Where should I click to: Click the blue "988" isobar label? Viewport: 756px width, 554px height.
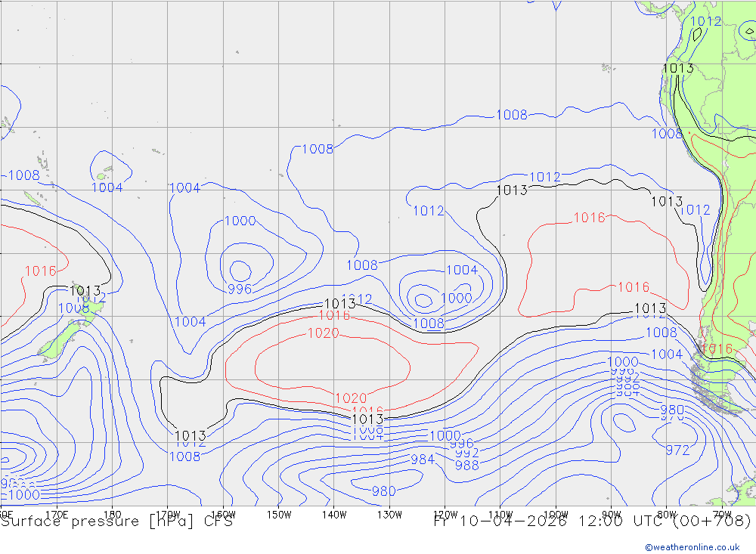click(x=466, y=466)
